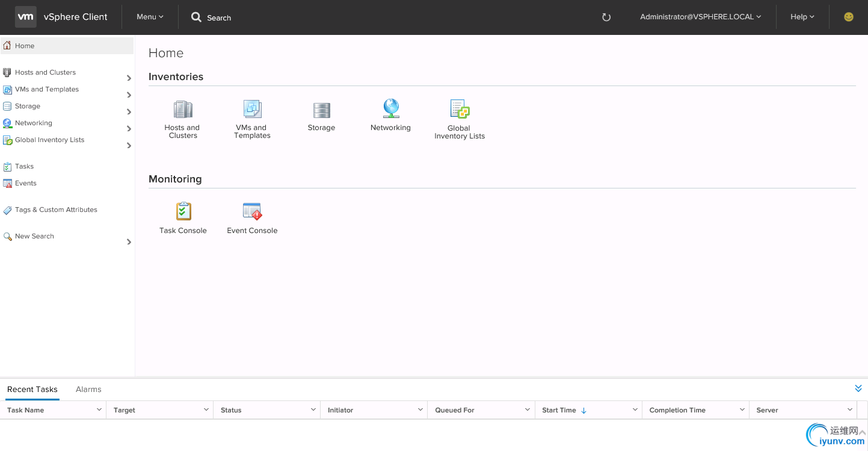Screen dimensions: 868x451
Task: Open Target column filter dropdown
Action: coord(206,409)
